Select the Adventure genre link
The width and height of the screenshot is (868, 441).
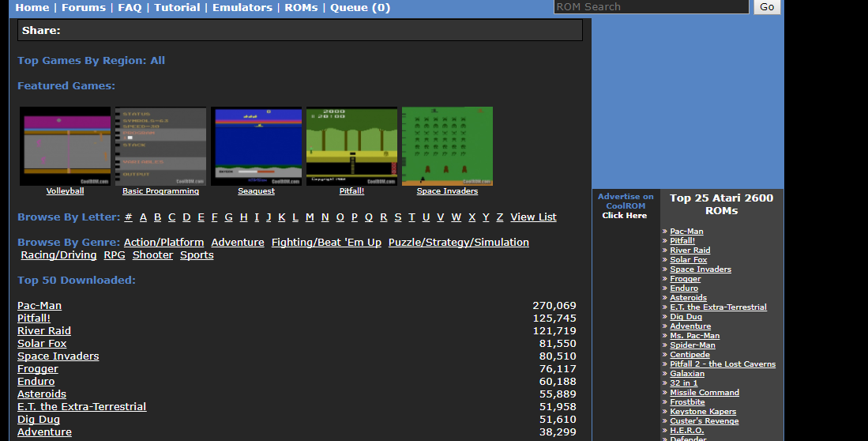point(238,242)
